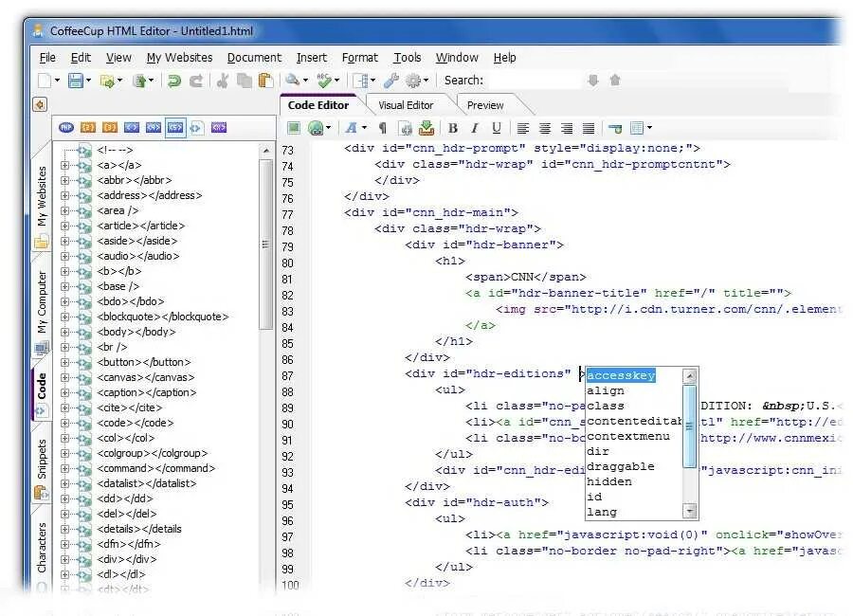This screenshot has height=616, width=853.
Task: Click the Redo arrow icon
Action: click(196, 82)
